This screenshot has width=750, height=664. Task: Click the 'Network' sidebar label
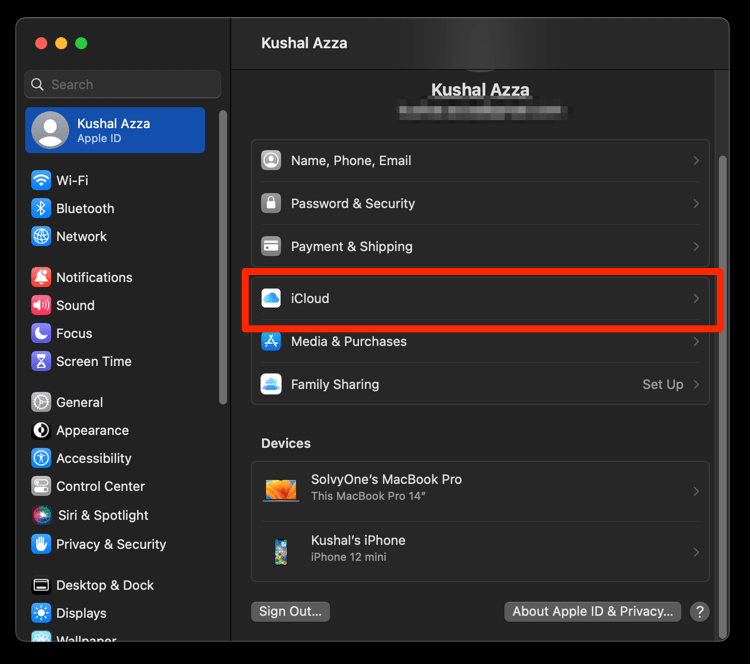tap(81, 236)
